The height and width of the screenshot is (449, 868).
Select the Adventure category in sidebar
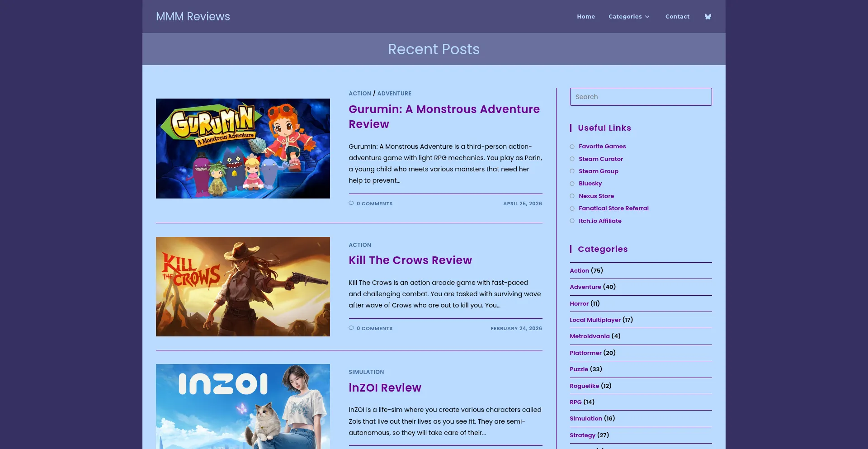(x=585, y=287)
